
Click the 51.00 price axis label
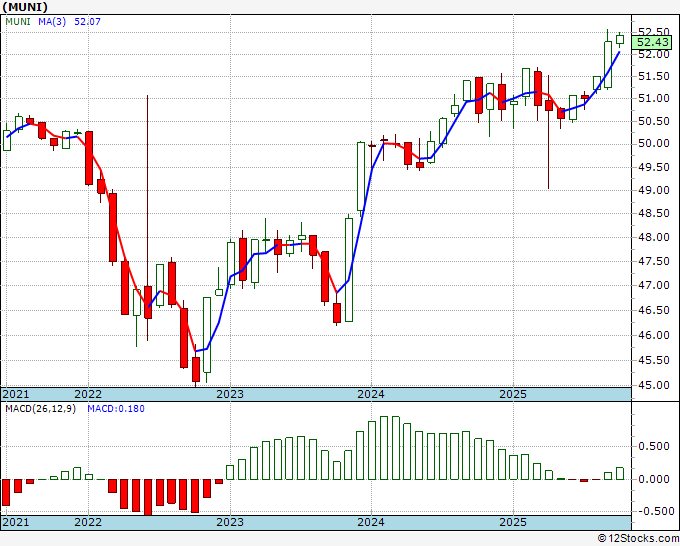[x=654, y=98]
